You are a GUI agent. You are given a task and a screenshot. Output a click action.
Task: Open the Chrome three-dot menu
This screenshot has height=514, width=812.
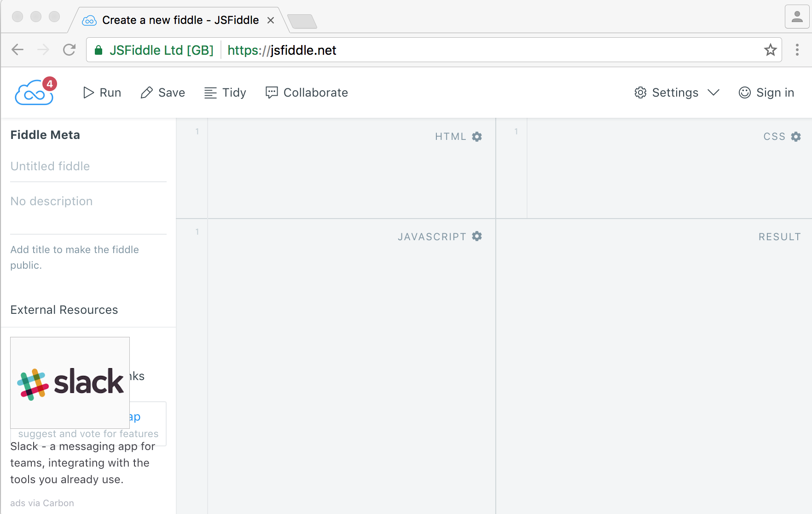797,50
